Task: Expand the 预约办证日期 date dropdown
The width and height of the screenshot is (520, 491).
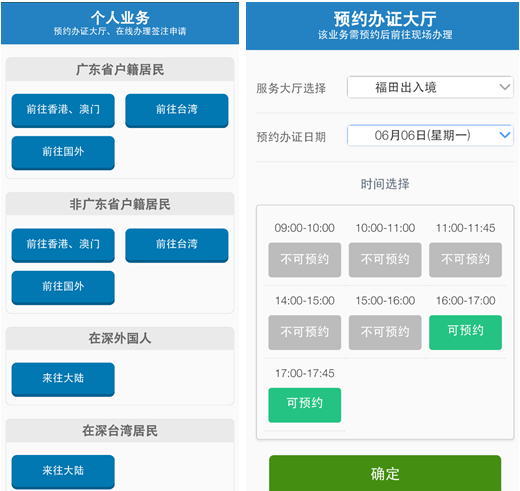Action: 430,135
